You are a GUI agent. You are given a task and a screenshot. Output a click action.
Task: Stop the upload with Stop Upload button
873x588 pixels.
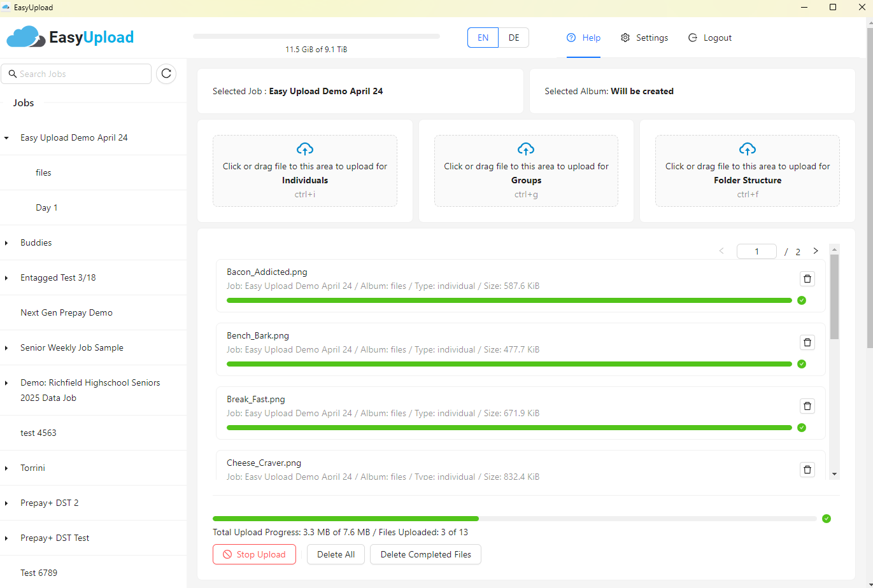(x=254, y=554)
